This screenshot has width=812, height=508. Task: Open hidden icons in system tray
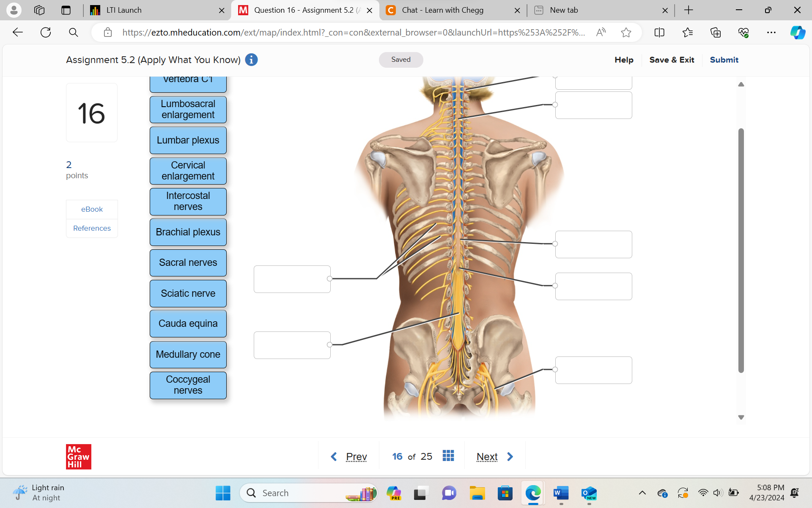coord(642,493)
